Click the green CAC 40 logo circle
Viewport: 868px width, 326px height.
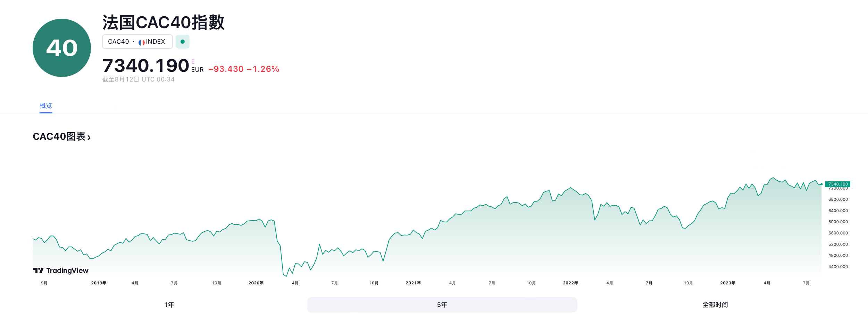pos(62,48)
